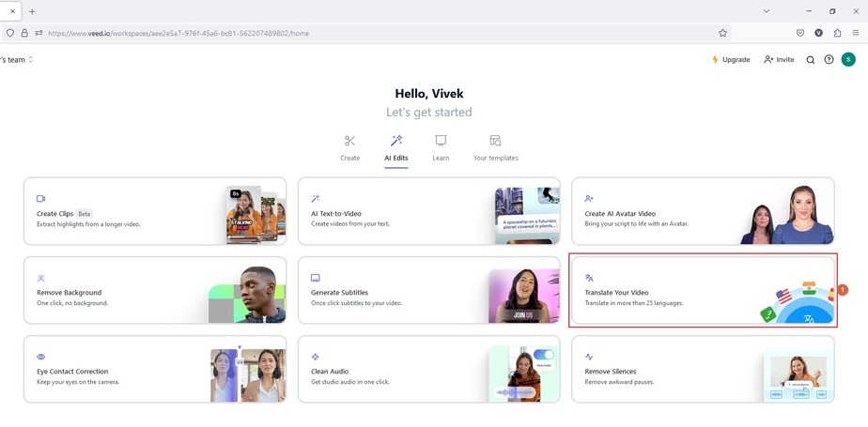Open the browser extensions puzzle icon
Image resolution: width=868 pixels, height=427 pixels.
tap(837, 33)
